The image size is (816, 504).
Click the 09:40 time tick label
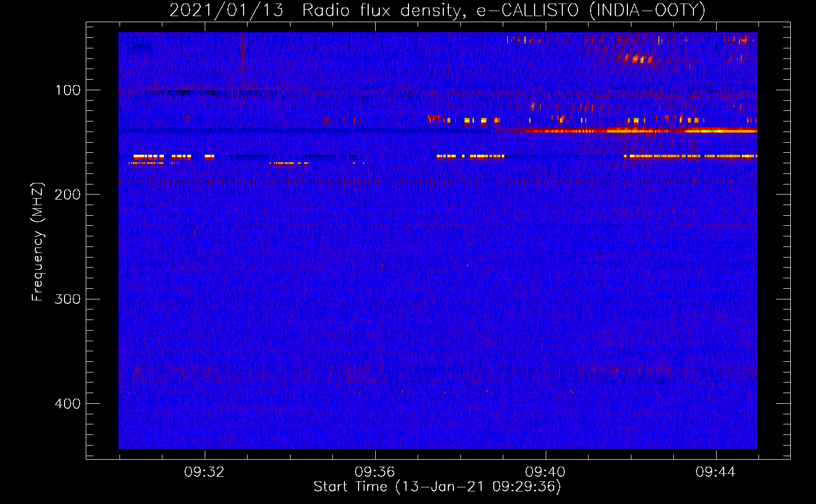pyautogui.click(x=545, y=472)
